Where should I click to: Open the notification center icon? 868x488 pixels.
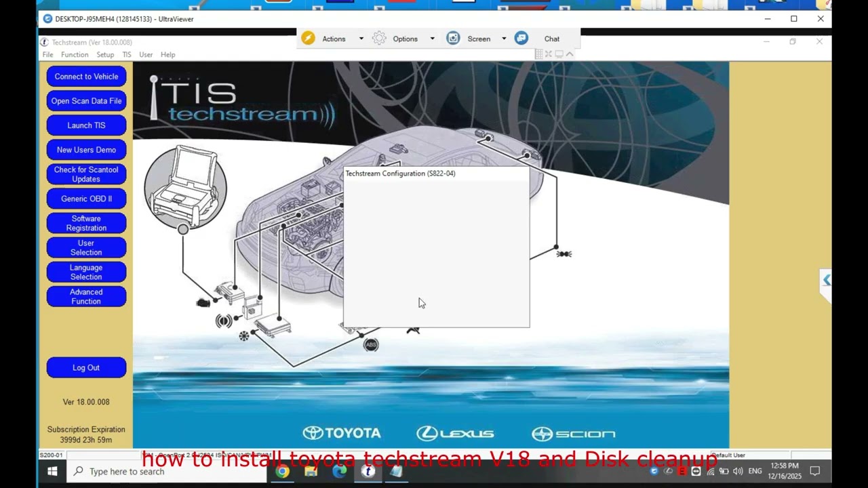pos(815,471)
